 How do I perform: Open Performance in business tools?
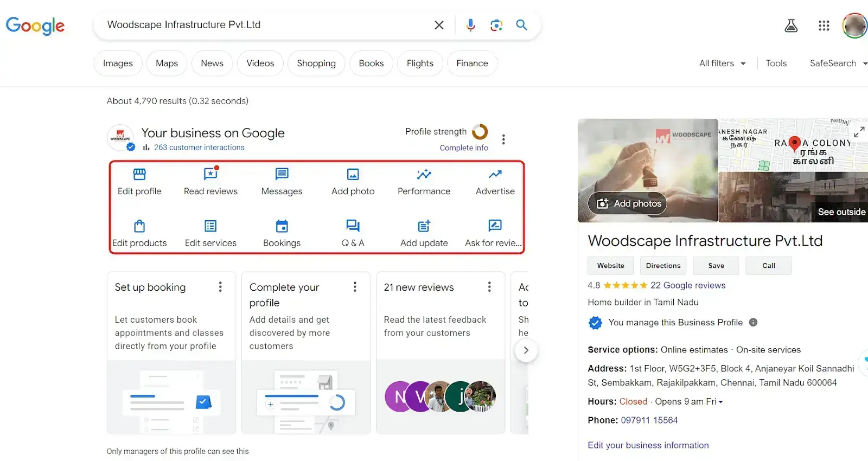(424, 182)
